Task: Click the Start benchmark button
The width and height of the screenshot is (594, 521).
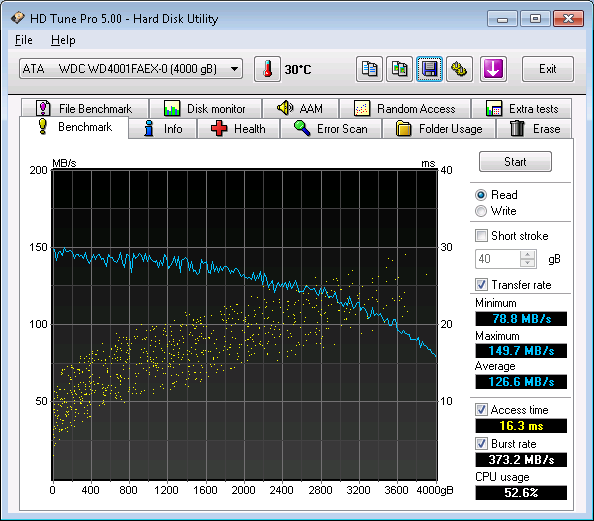Action: click(x=515, y=162)
